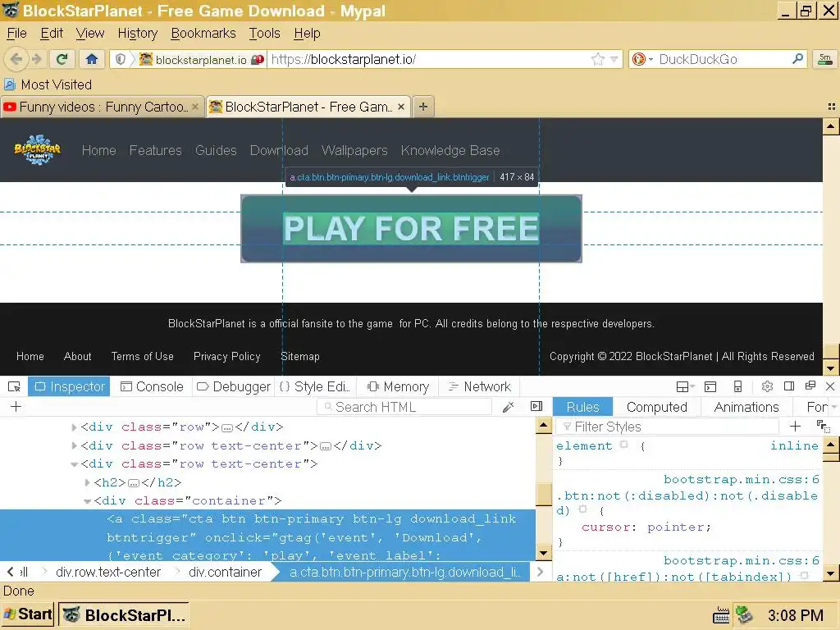840x630 pixels.
Task: Click BlockStarPl... taskbar window button
Action: pyautogui.click(x=123, y=615)
